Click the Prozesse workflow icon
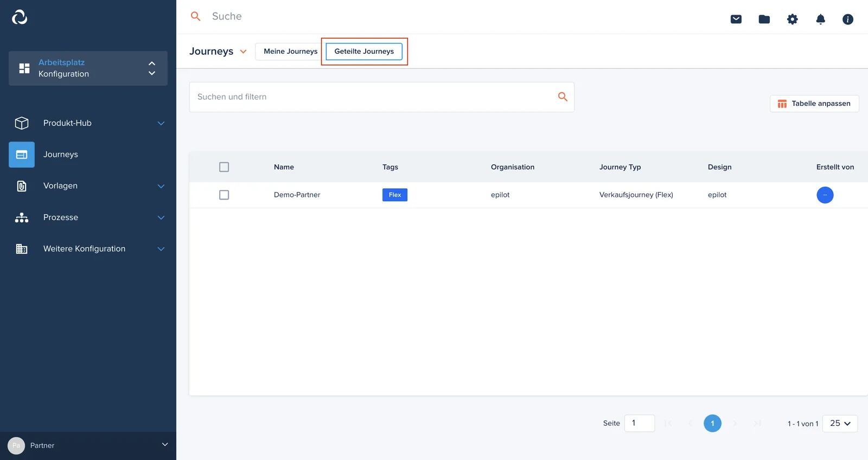Viewport: 868px width, 460px height. [22, 218]
